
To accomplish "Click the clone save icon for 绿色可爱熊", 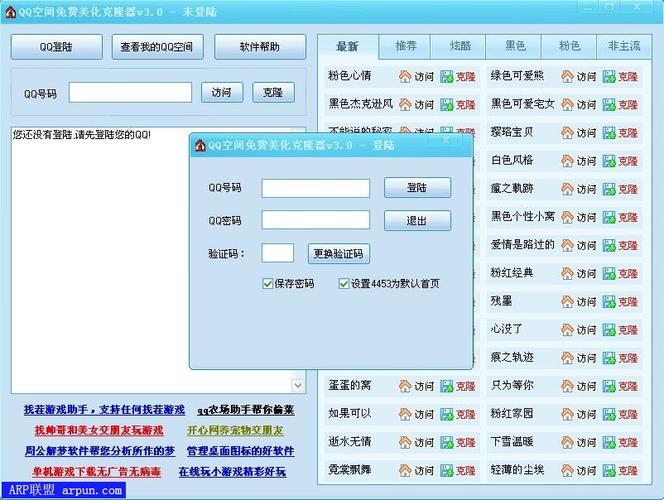I will [x=609, y=76].
